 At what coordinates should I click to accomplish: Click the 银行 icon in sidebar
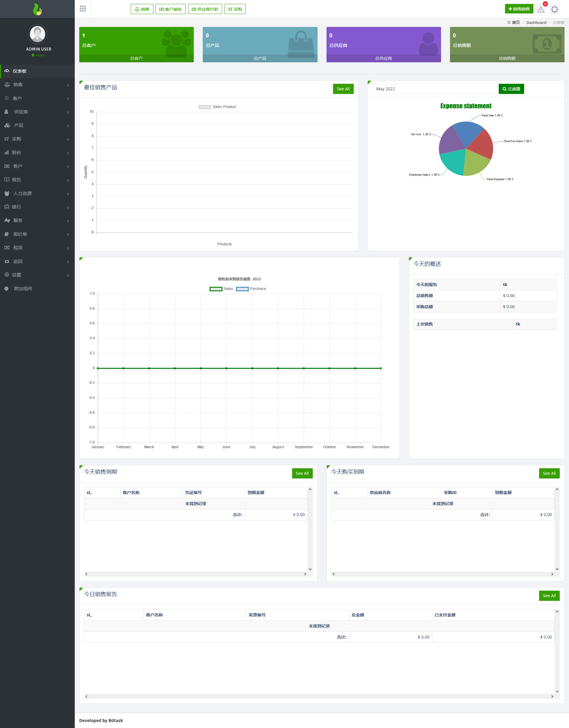point(7,207)
